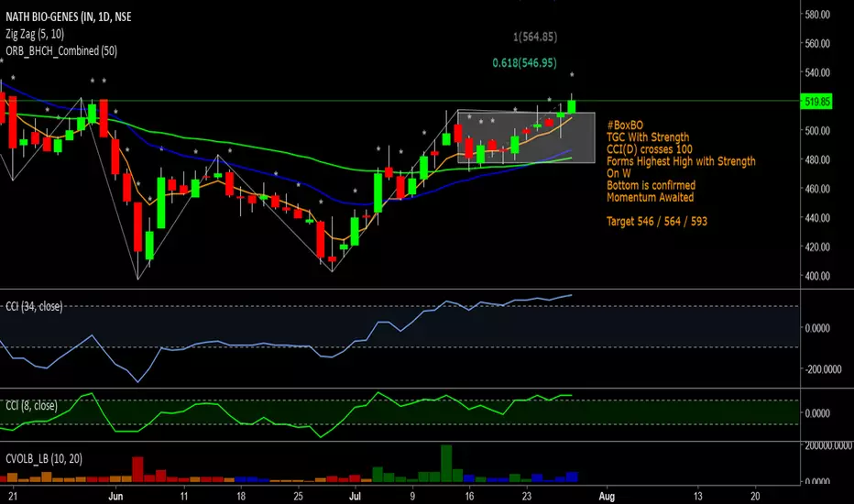Click the 13 date label on time axis
The image size is (854, 504).
[697, 497]
